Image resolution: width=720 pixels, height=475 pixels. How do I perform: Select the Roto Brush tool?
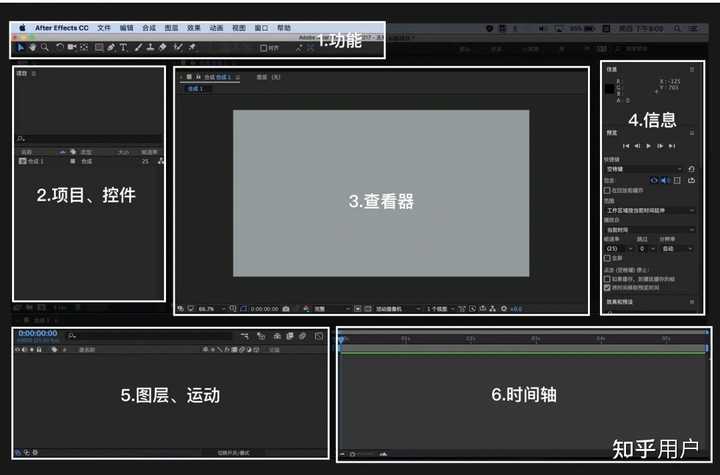tap(178, 47)
